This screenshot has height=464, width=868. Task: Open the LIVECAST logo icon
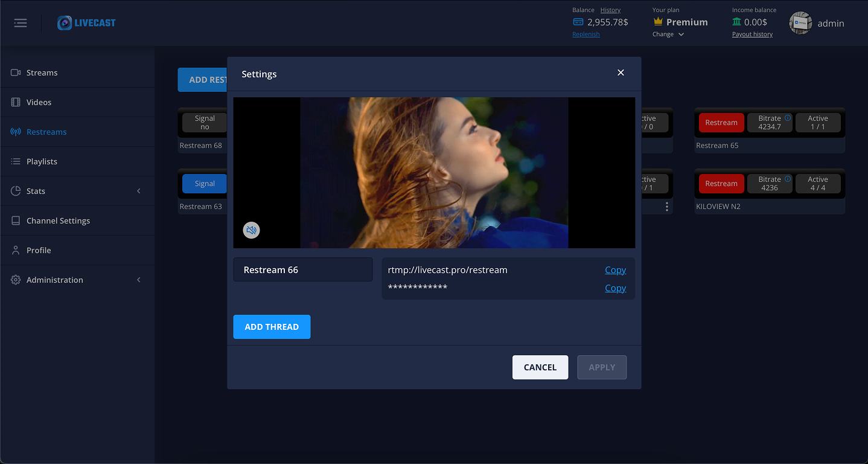click(64, 22)
